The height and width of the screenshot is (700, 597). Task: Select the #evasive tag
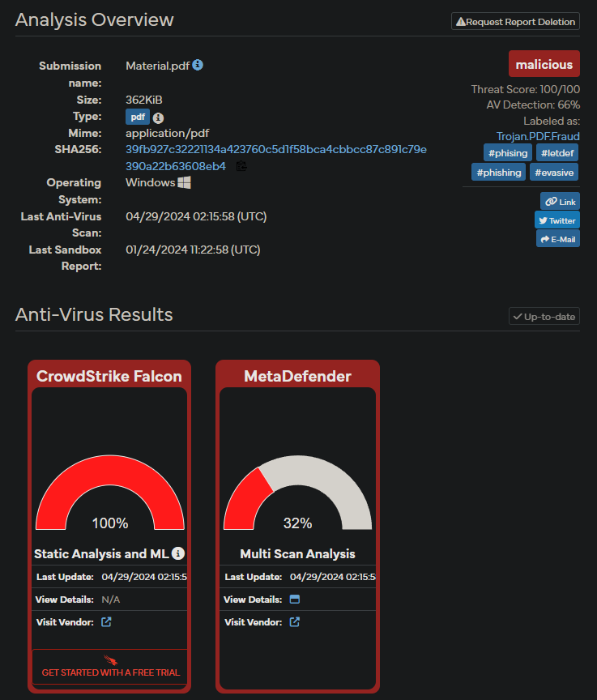[554, 173]
